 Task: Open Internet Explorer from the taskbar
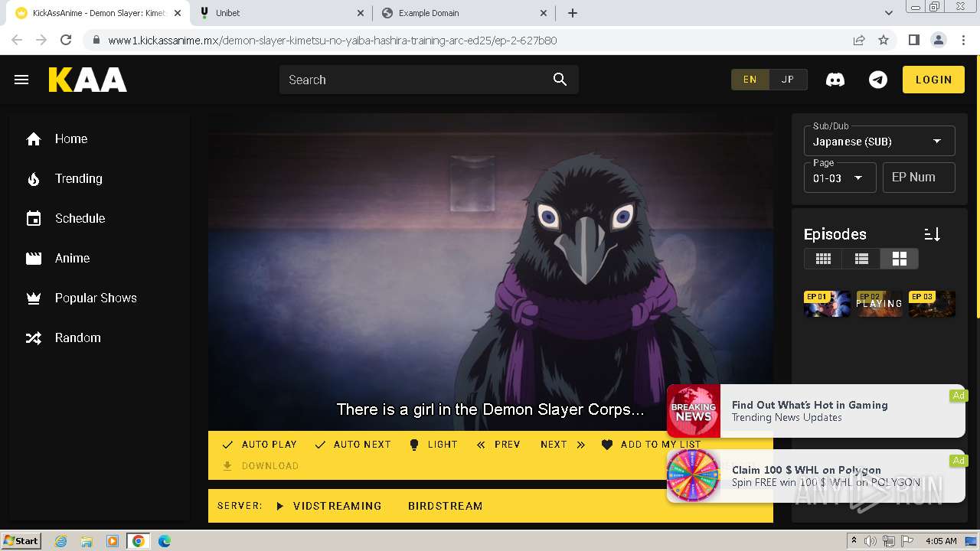pos(60,541)
